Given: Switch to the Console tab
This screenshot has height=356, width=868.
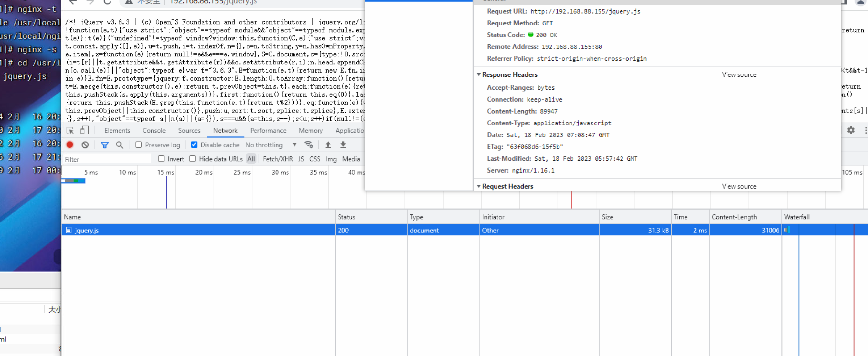Looking at the screenshot, I should 154,130.
